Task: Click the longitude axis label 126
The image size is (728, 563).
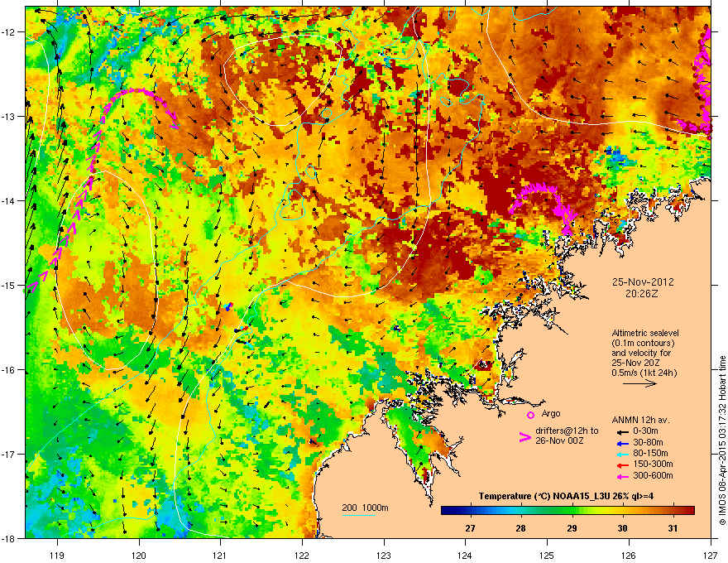Action: tap(629, 555)
